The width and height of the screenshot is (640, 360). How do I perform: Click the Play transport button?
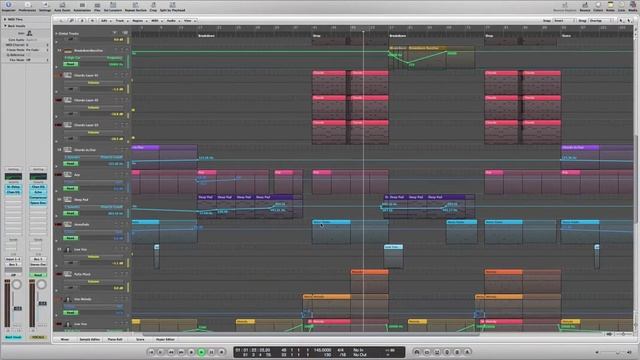click(x=201, y=352)
